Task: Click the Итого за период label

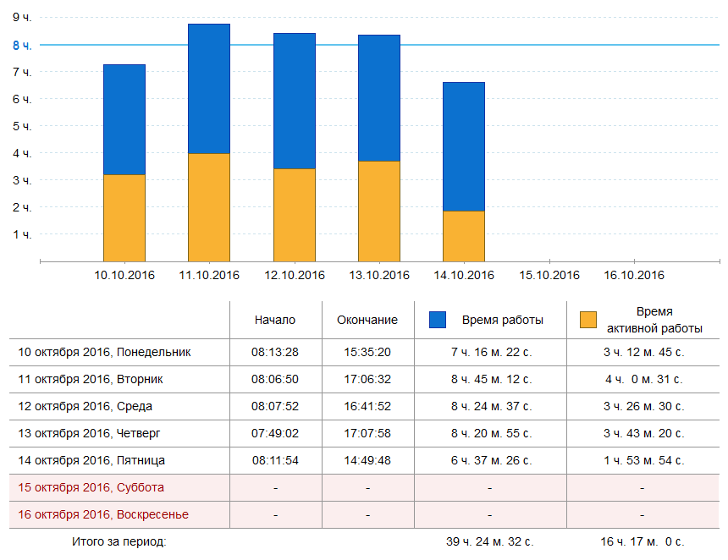Action: [x=119, y=541]
